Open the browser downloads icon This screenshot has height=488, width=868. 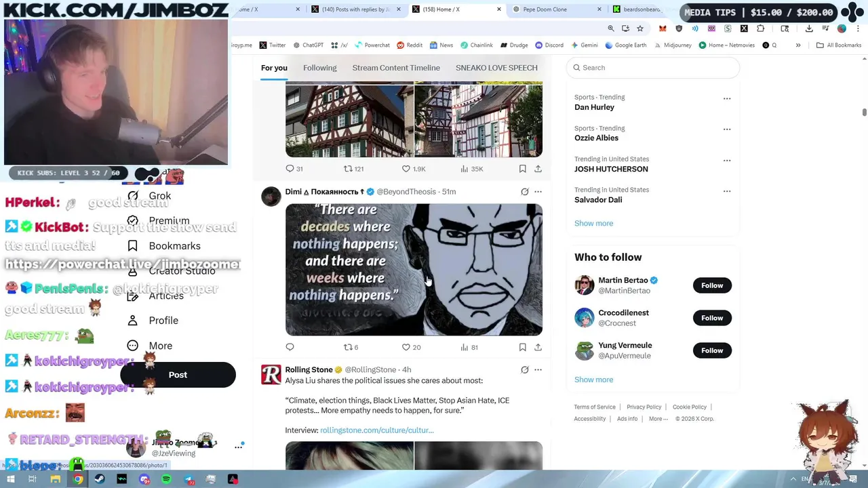(x=809, y=28)
